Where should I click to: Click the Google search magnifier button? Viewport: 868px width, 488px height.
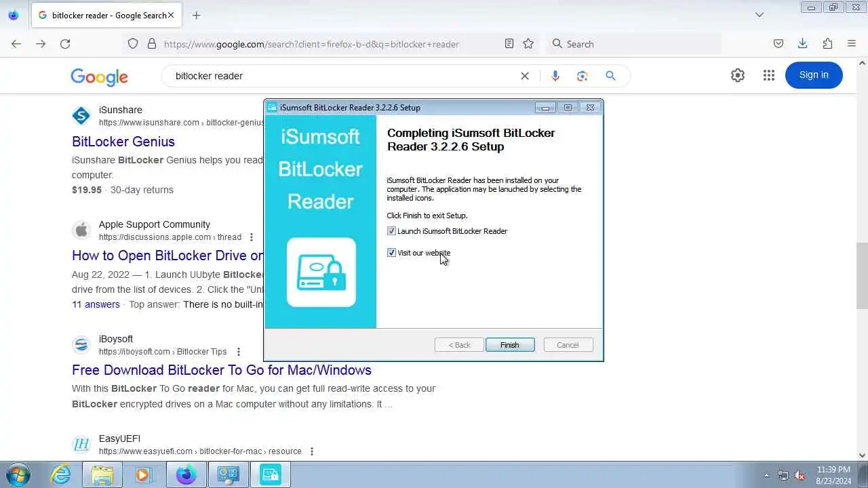610,76
